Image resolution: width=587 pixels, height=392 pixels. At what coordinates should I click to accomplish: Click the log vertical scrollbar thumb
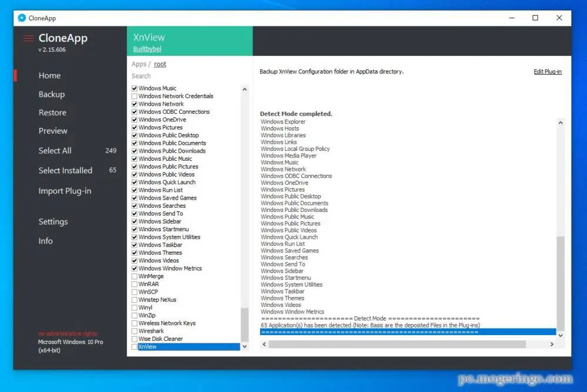tap(561, 283)
